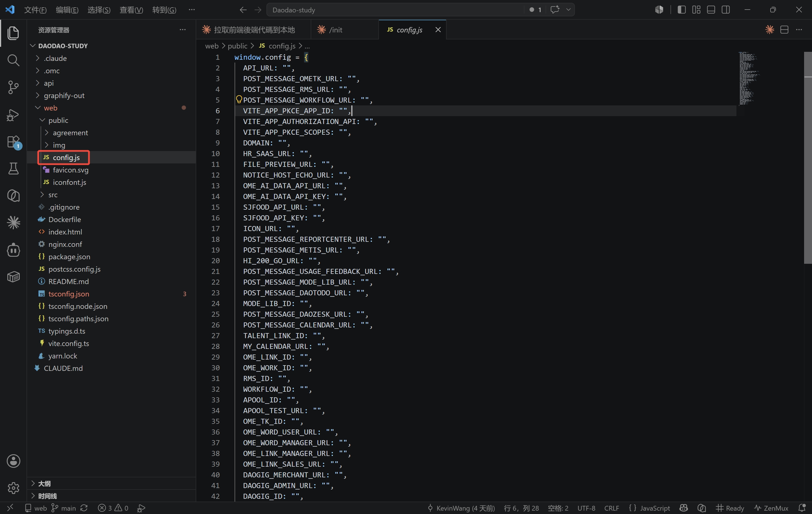812x514 pixels.
Task: Click the Claude icon in editor title actions
Action: coord(769,30)
